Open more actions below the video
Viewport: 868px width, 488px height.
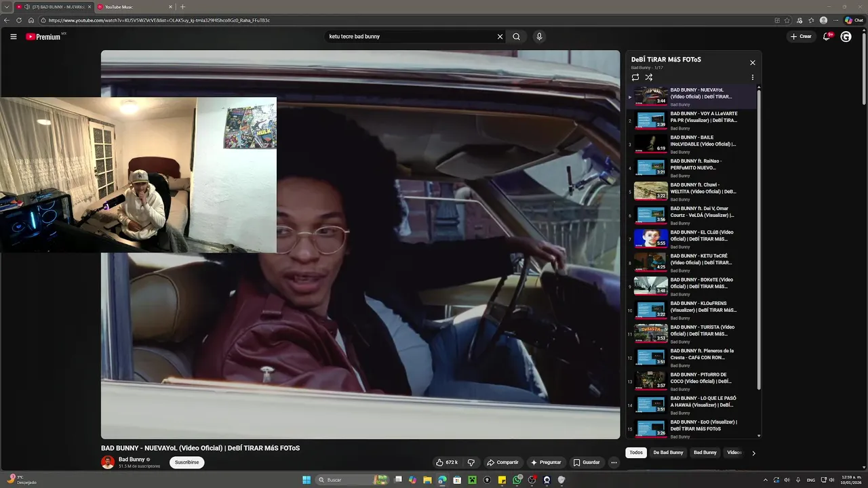[614, 462]
